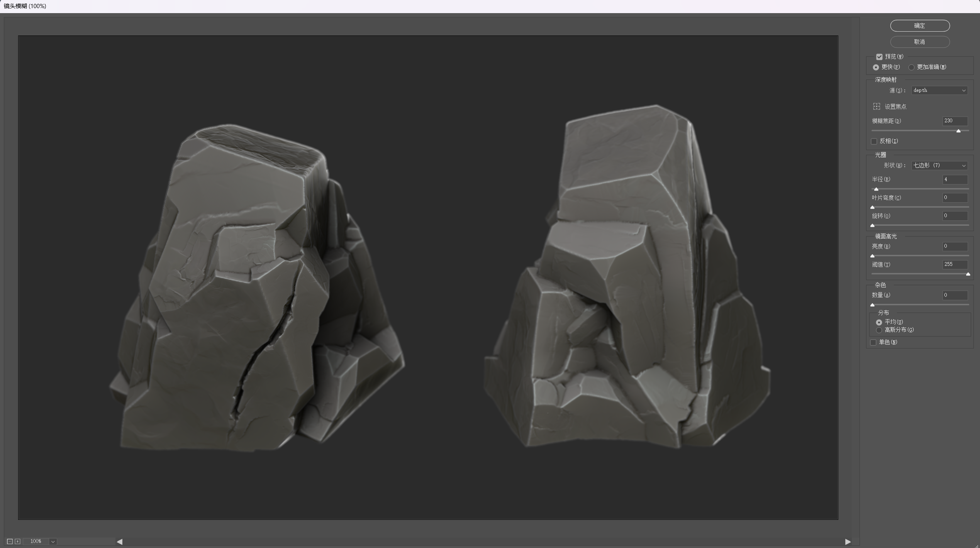Click the blur focal distance slider handle
The height and width of the screenshot is (548, 980).
958,131
